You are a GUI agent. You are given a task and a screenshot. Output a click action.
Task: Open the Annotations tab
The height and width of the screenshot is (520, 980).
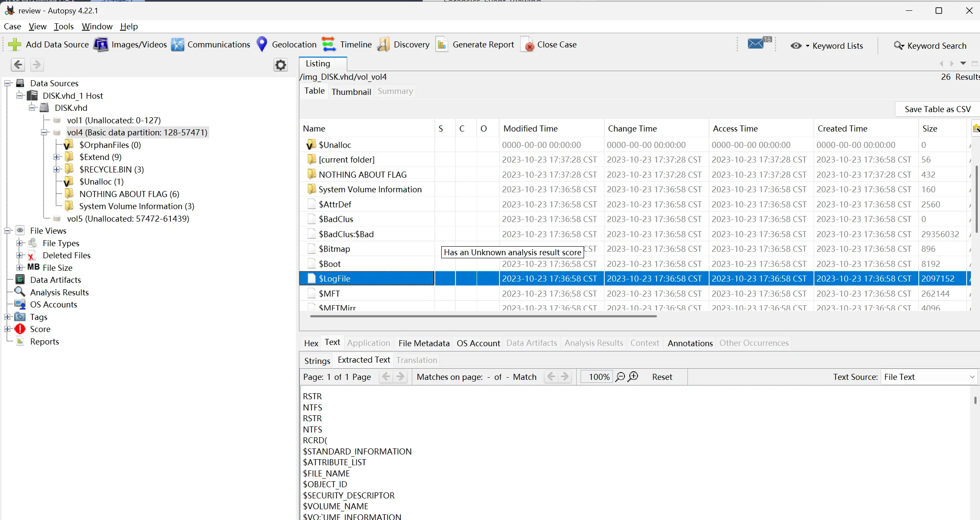pyautogui.click(x=690, y=343)
